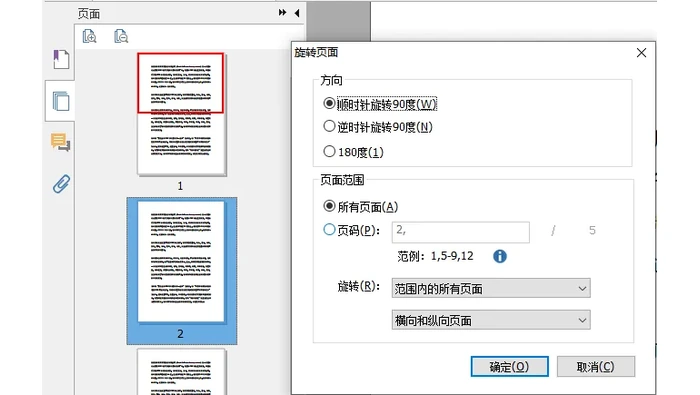Click the 旋转(R): label
The image size is (700, 395).
point(358,287)
